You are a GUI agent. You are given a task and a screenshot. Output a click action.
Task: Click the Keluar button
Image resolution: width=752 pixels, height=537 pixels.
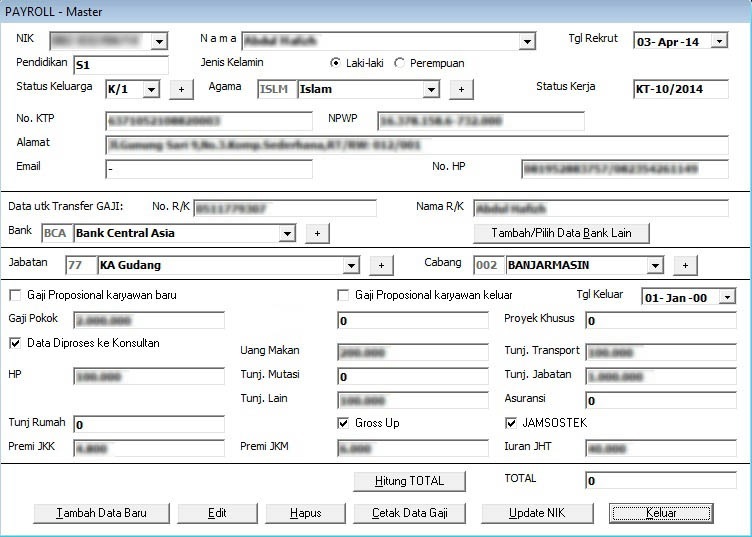point(661,513)
